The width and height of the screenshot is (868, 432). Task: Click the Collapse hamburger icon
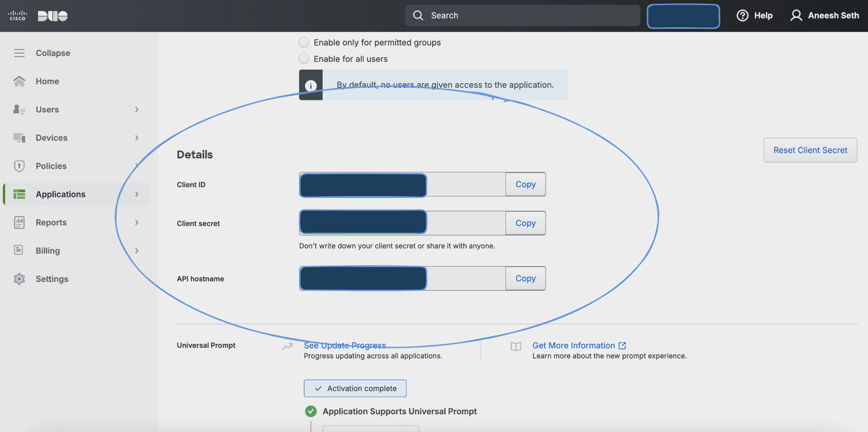(19, 53)
